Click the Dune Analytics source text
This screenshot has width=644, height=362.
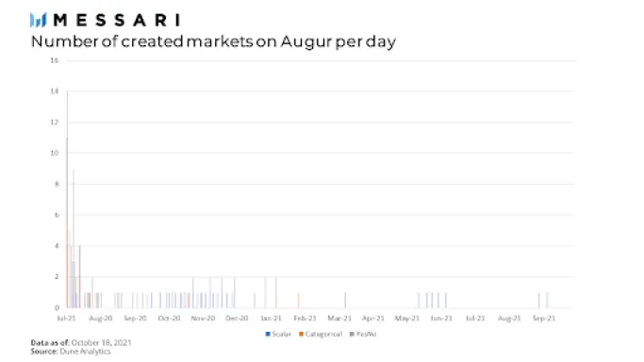(85, 352)
